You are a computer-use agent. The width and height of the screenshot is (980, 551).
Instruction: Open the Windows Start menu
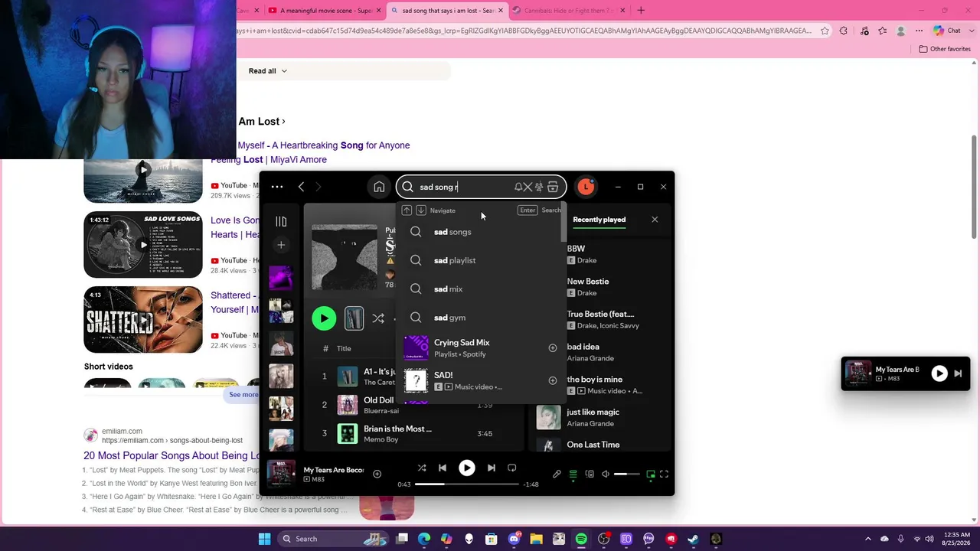265,539
